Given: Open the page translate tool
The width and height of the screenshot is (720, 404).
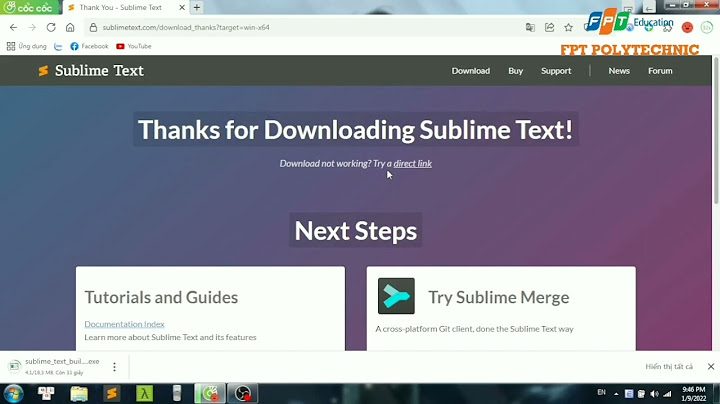Looking at the screenshot, I should coord(530,28).
